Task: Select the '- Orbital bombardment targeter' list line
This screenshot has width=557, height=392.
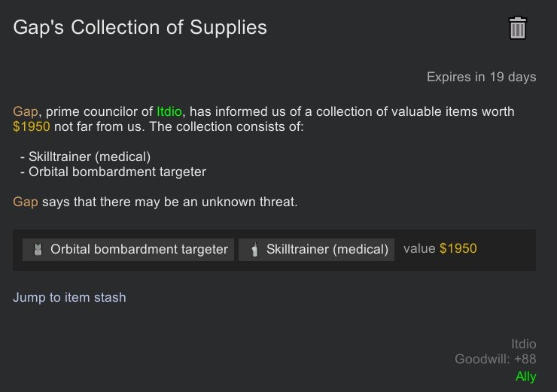Action: click(x=113, y=172)
